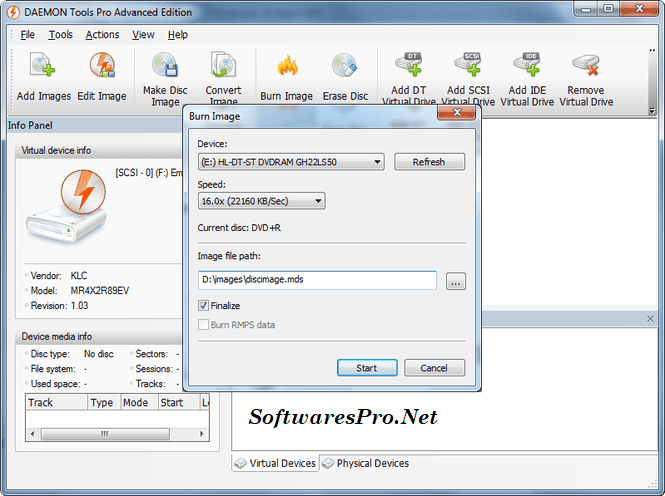Open the Speed dropdown list
Image resolution: width=665 pixels, height=496 pixels.
(261, 201)
